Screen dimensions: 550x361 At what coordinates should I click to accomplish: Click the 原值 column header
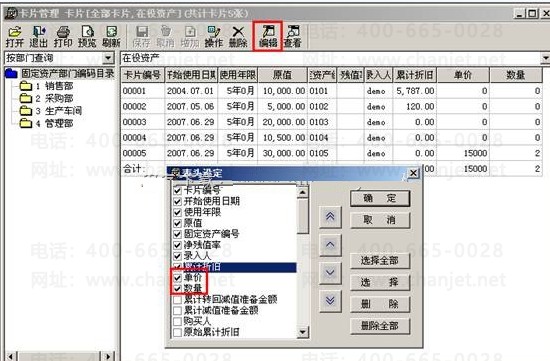282,75
